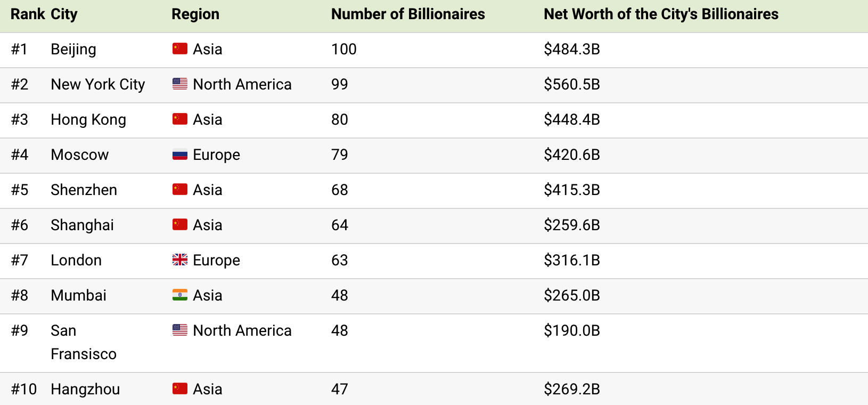
Task: Click the US flag in San Fransisco row
Action: (179, 330)
